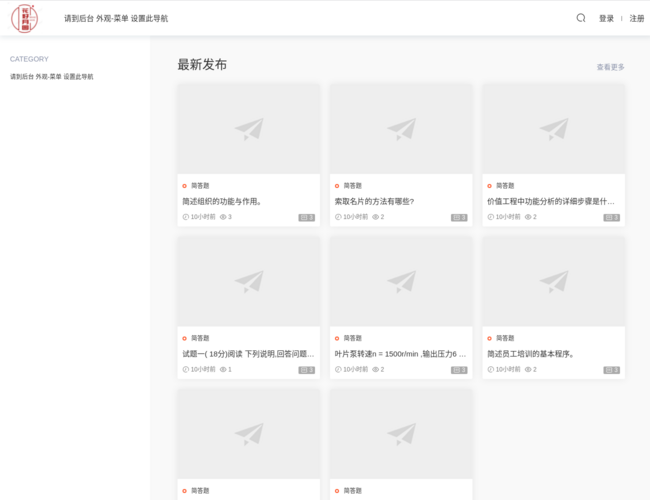Viewport: 650px width, 500px height.
Task: Click the eye views icon on 索取名片 card
Action: coord(376,217)
